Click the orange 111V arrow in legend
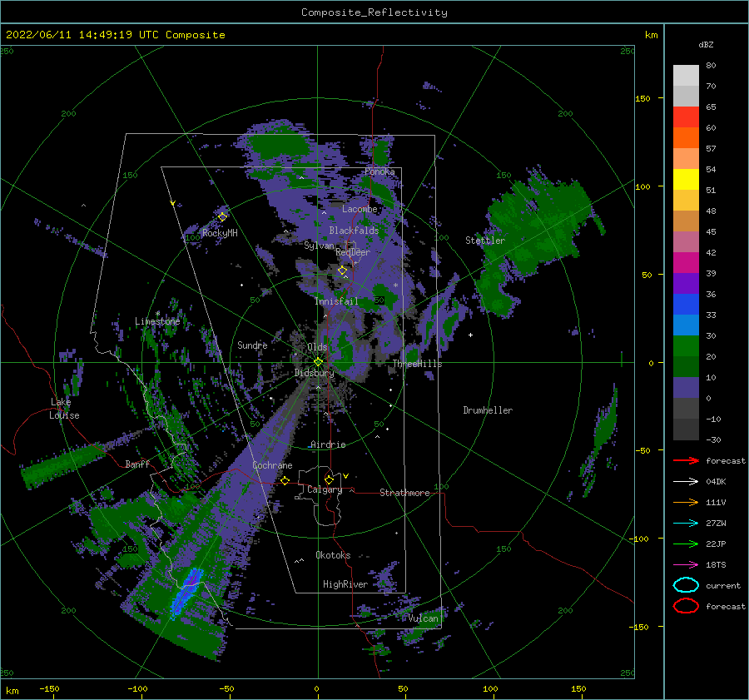This screenshot has width=749, height=700. (x=686, y=502)
